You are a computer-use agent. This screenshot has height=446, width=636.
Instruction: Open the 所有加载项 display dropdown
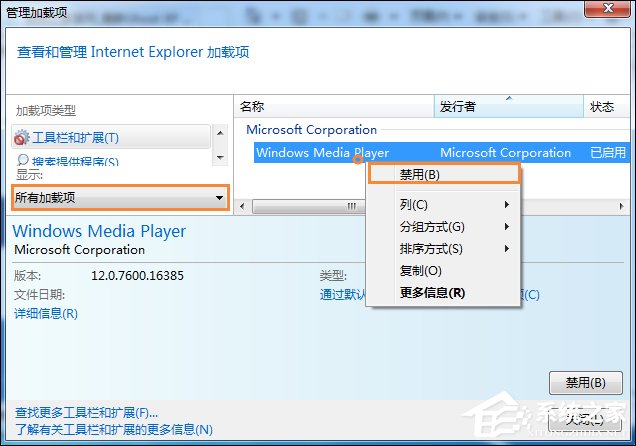120,198
